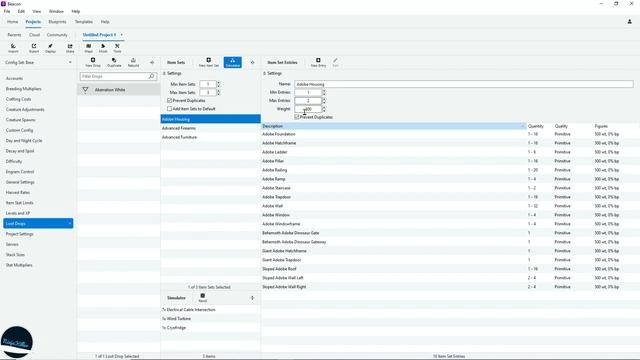Open the Cloud projects tab
This screenshot has width=640, height=360.
point(34,35)
